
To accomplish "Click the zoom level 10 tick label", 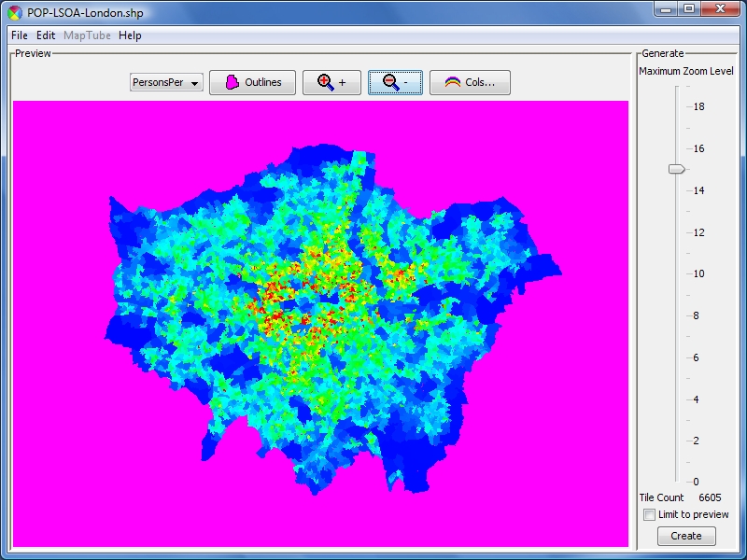I will coord(698,273).
